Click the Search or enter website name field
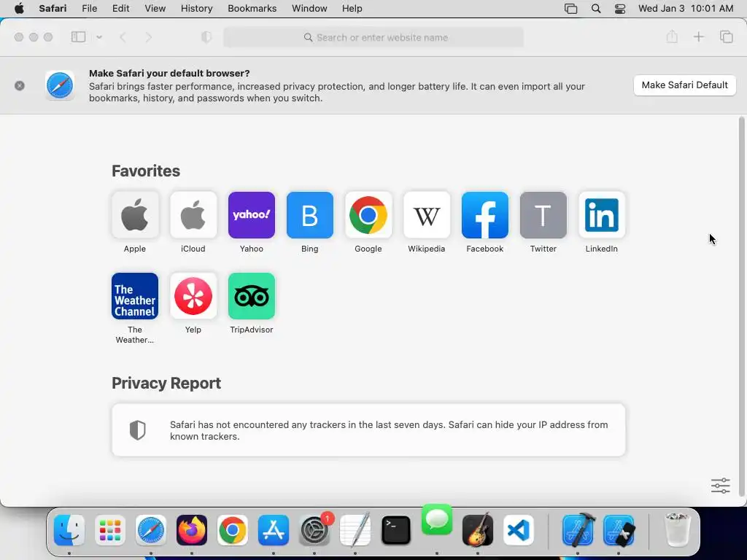This screenshot has width=747, height=560. coord(373,37)
